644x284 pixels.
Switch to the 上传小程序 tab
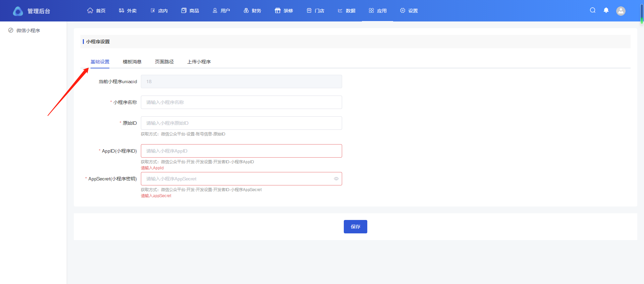click(199, 62)
